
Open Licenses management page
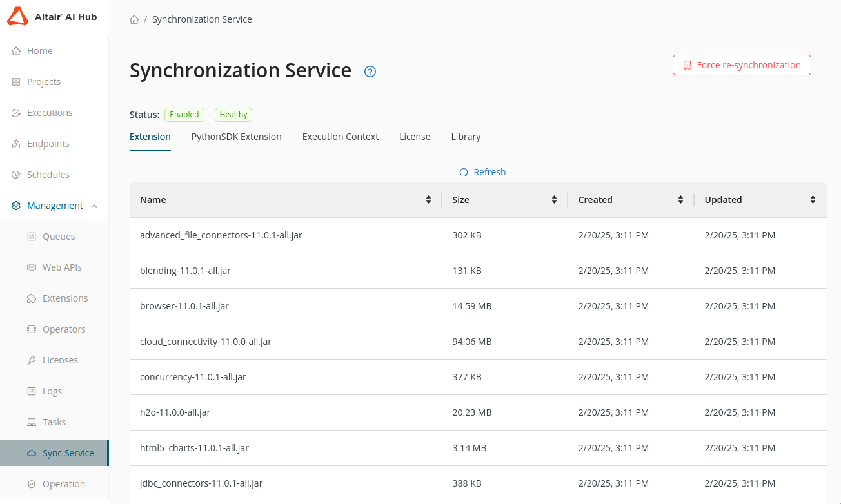tap(60, 360)
